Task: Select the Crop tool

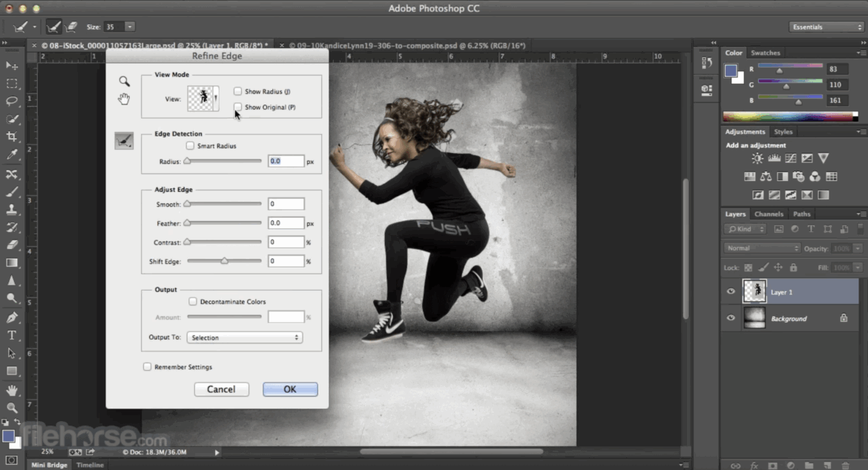Action: coord(12,137)
